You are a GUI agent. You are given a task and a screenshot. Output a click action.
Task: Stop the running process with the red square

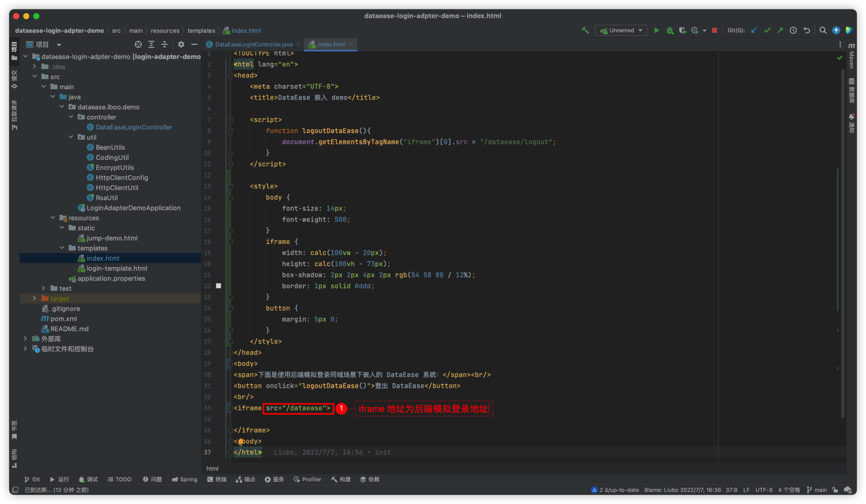pos(714,30)
